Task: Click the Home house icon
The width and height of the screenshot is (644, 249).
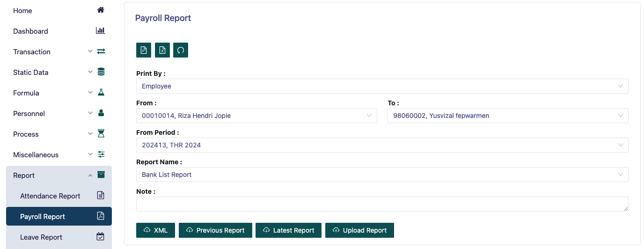Action: coord(101,10)
